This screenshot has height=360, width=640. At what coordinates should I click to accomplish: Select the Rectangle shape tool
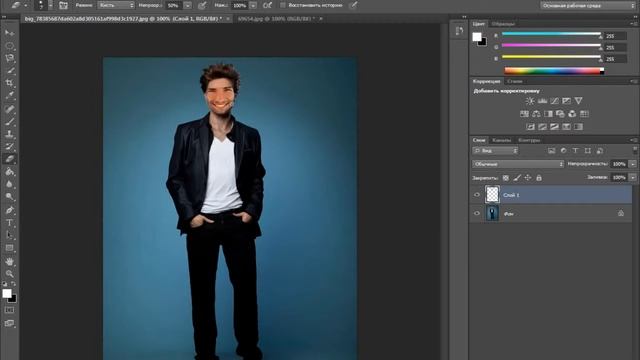pos(9,248)
